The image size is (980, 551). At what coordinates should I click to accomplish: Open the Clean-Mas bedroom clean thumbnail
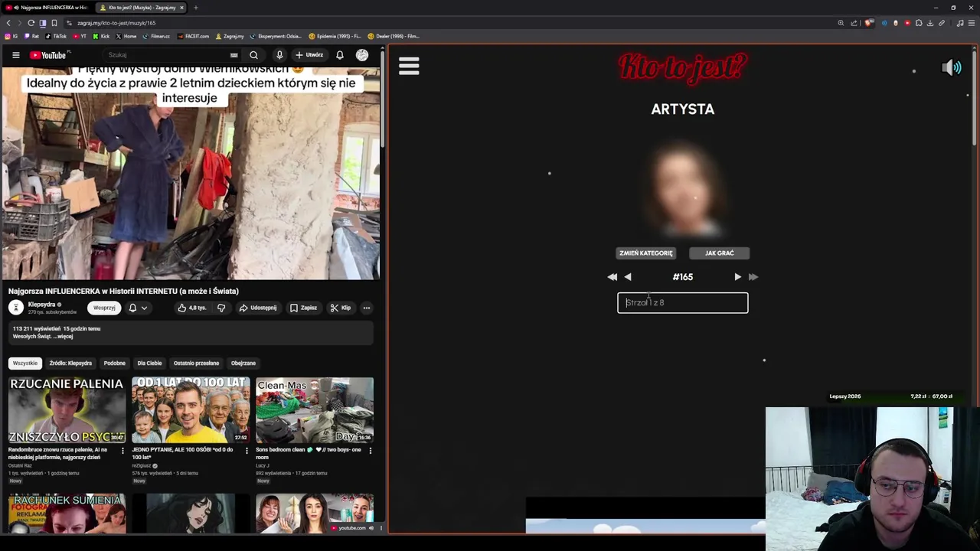315,409
